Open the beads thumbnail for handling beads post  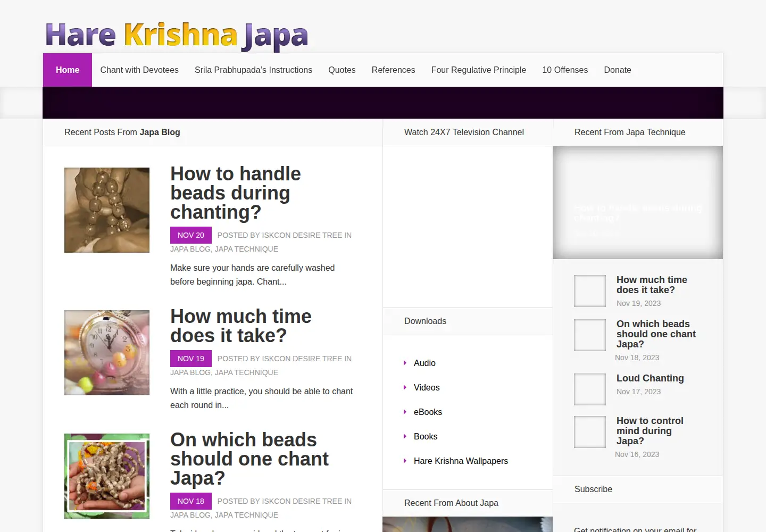(107, 210)
